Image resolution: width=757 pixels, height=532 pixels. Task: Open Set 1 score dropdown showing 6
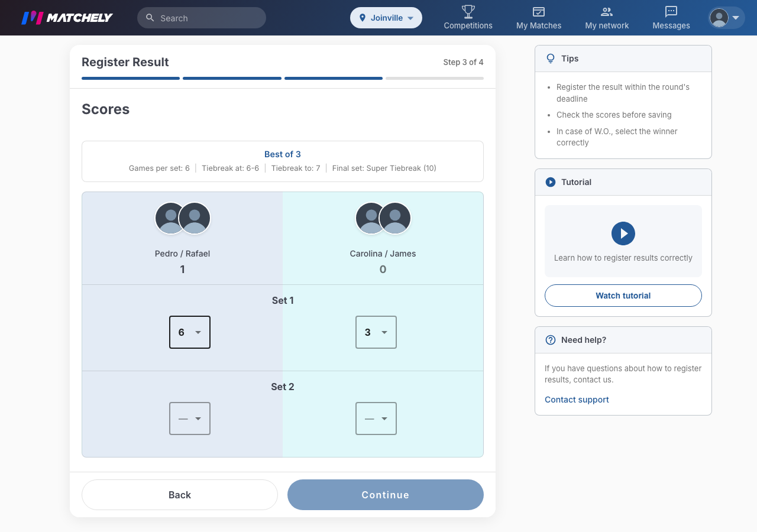coord(190,332)
